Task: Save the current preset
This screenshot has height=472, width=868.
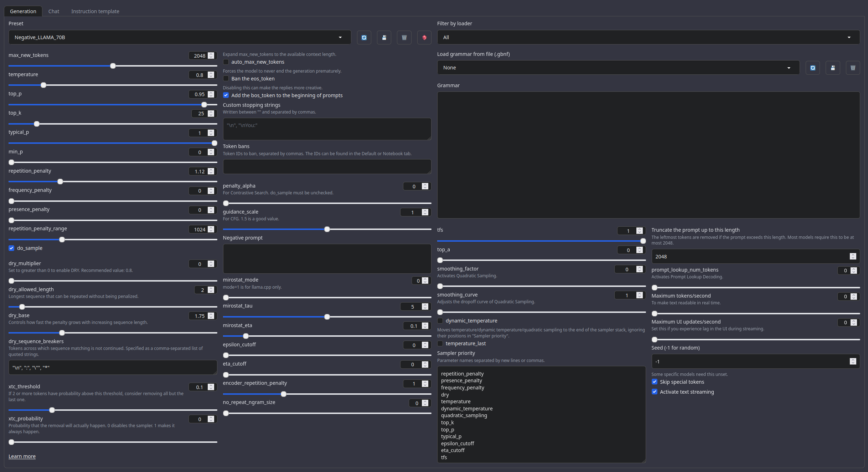Action: point(384,37)
